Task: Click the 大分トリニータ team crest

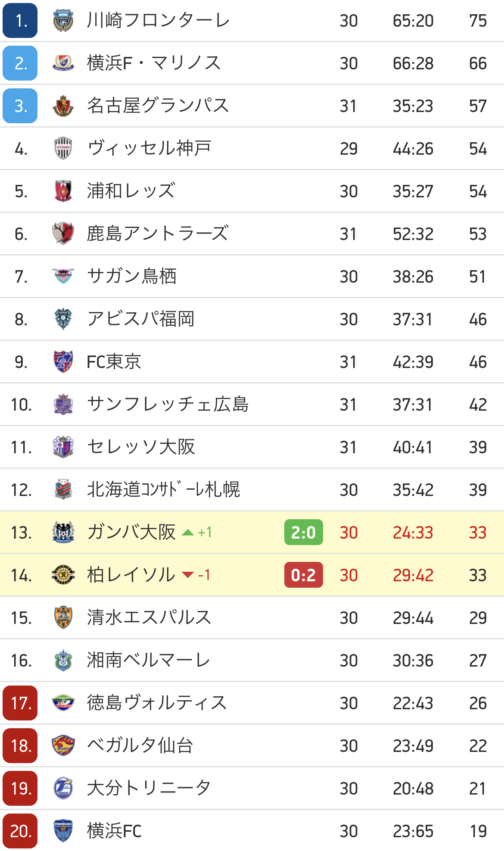Action: click(x=63, y=789)
